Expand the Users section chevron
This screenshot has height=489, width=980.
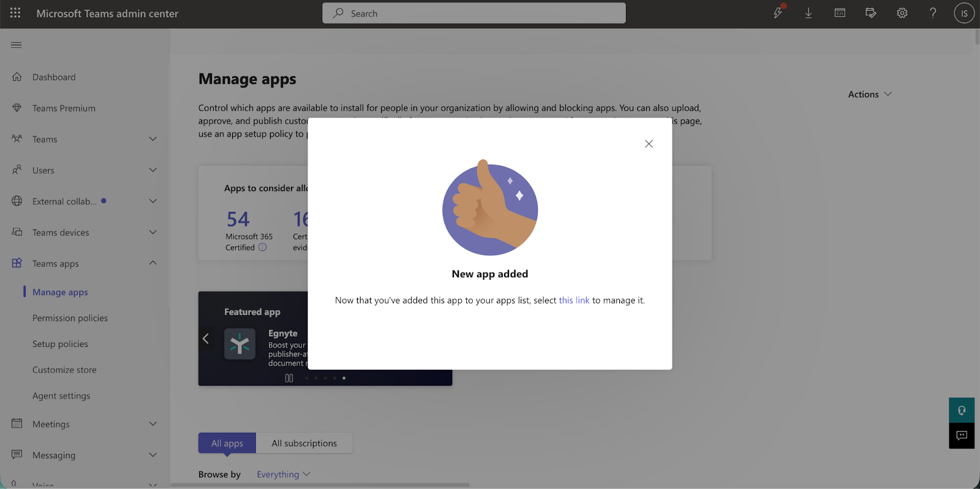click(153, 170)
